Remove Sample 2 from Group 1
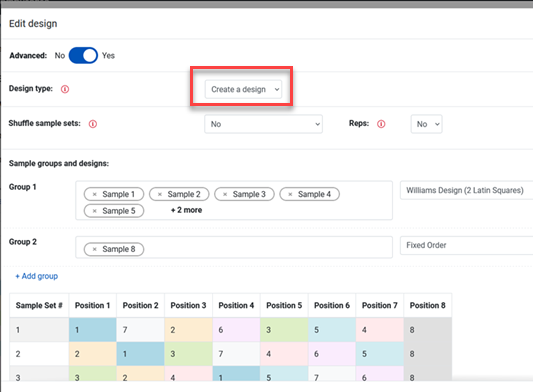The image size is (533, 392). coord(160,194)
